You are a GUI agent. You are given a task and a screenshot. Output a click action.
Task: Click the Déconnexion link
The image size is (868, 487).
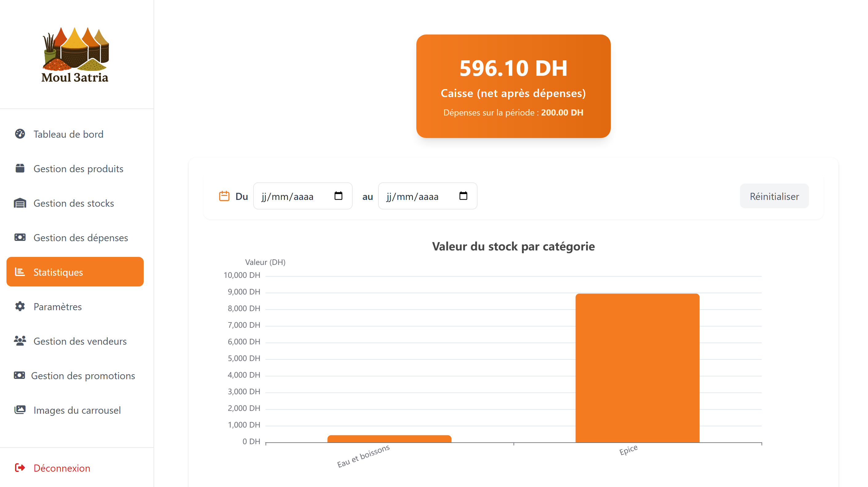tap(62, 468)
